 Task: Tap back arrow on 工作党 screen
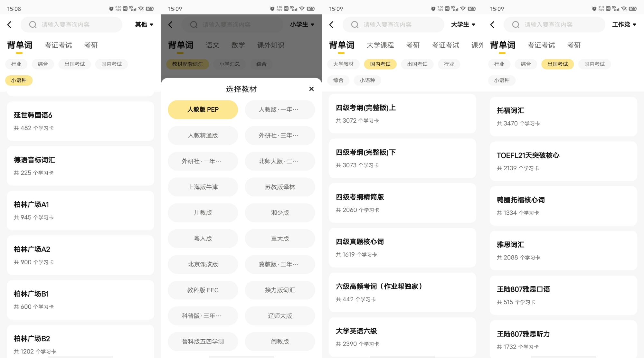point(493,25)
